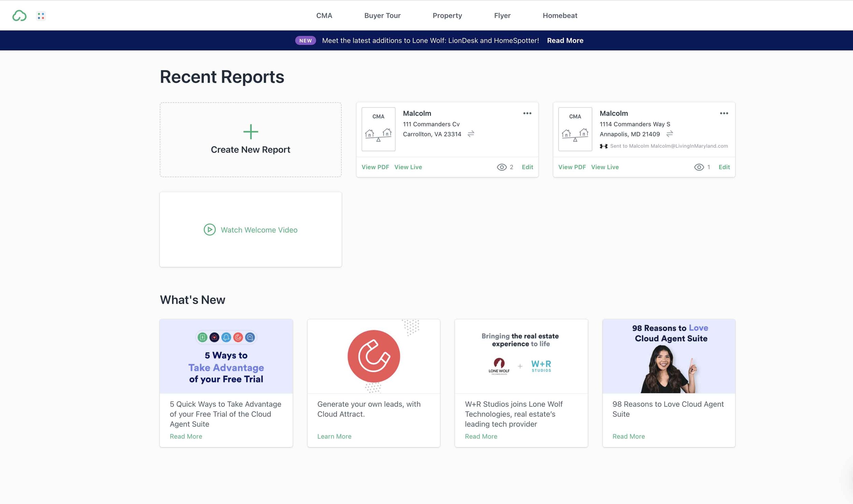Screen dimensions: 853x504
Task: Click the CMA thumbnail on the 111 Commanders Cv report
Action: click(x=378, y=129)
